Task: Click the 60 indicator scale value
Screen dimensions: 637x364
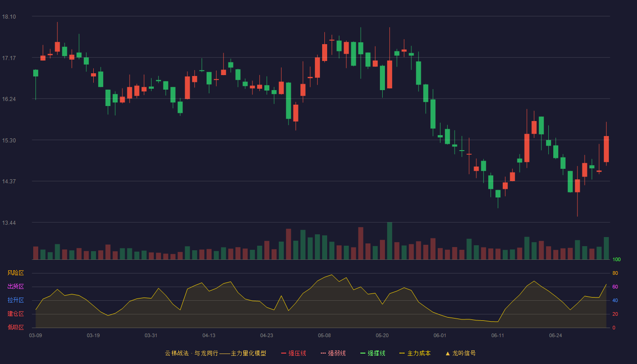Action: click(x=615, y=287)
